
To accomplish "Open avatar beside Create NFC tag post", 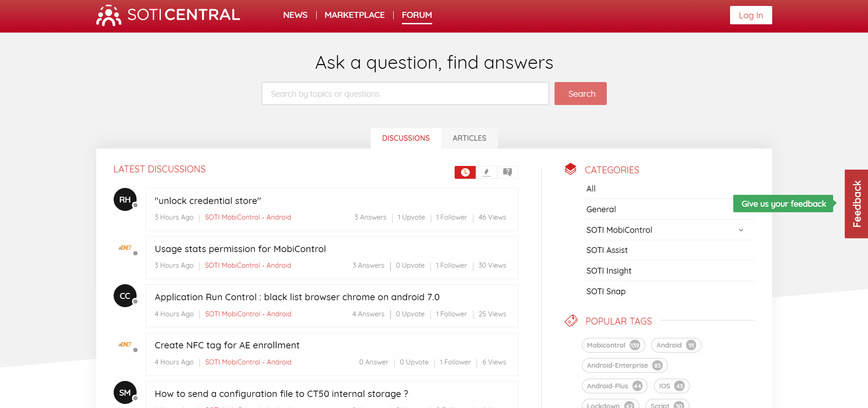I will tap(125, 344).
